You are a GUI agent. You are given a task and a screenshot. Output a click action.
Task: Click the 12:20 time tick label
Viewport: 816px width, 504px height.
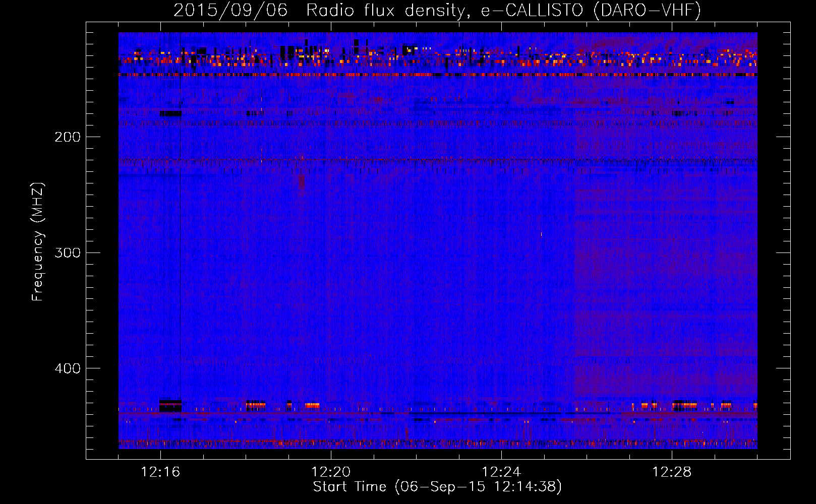click(x=331, y=472)
